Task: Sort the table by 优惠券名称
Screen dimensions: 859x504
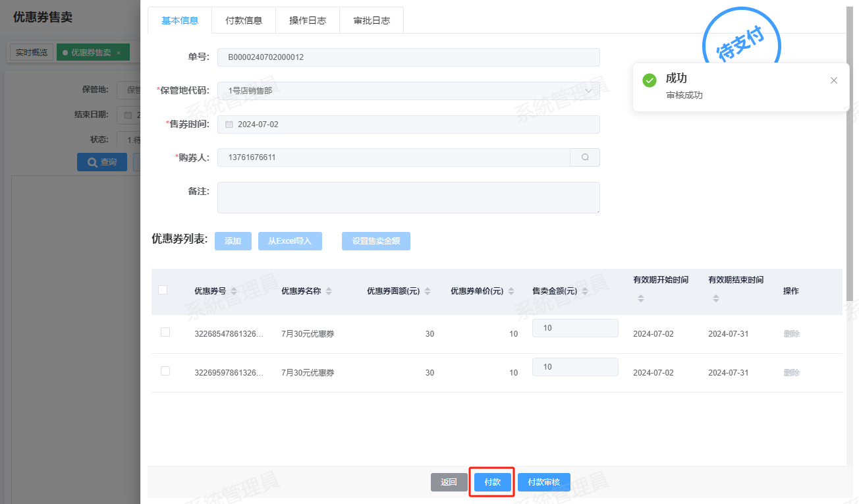Action: (329, 291)
